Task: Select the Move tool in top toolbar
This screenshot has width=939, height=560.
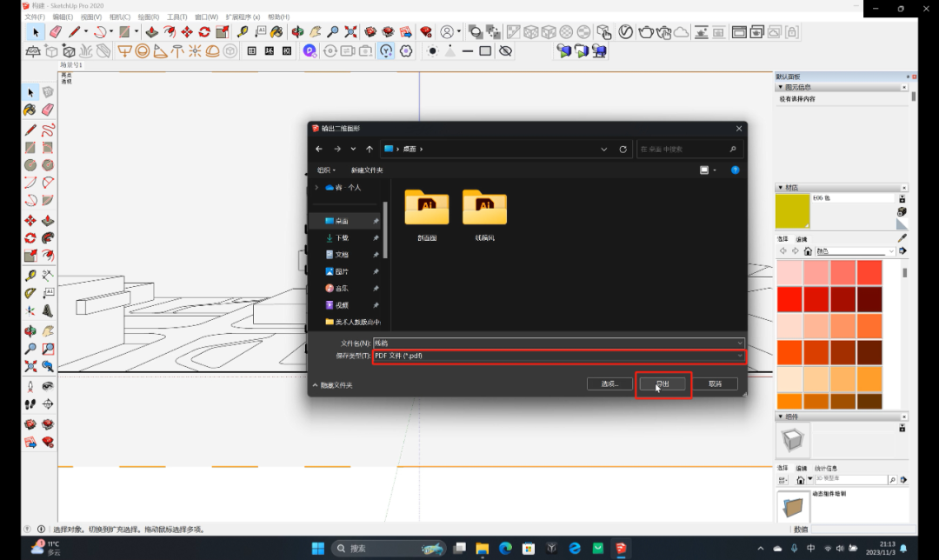Action: click(187, 32)
